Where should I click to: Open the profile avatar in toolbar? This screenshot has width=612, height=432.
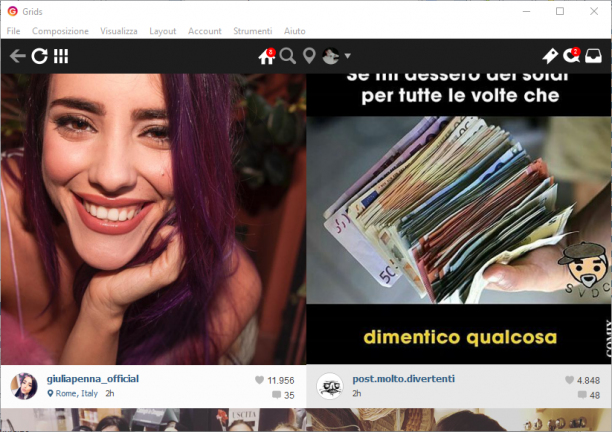pyautogui.click(x=331, y=56)
